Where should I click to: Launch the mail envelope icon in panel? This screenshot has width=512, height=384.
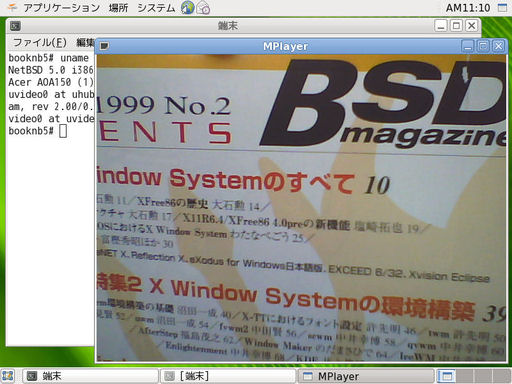click(203, 8)
